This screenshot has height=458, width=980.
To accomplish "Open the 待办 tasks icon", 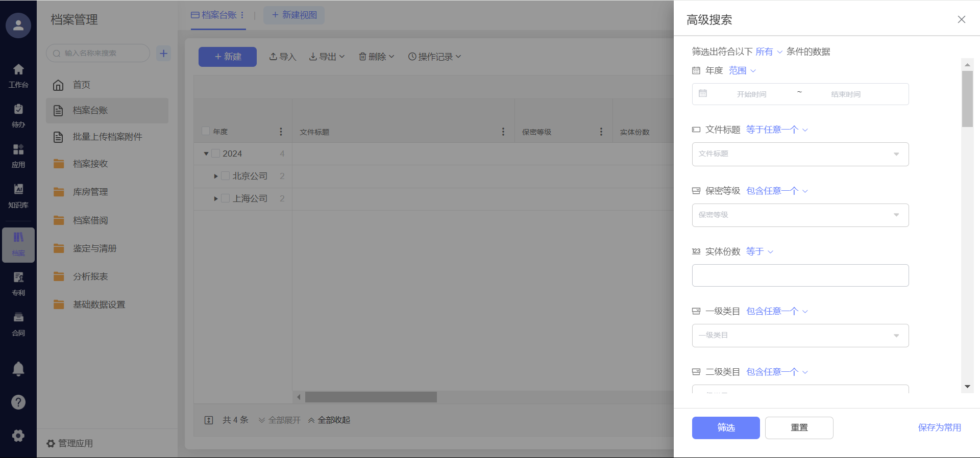I will pos(18,115).
